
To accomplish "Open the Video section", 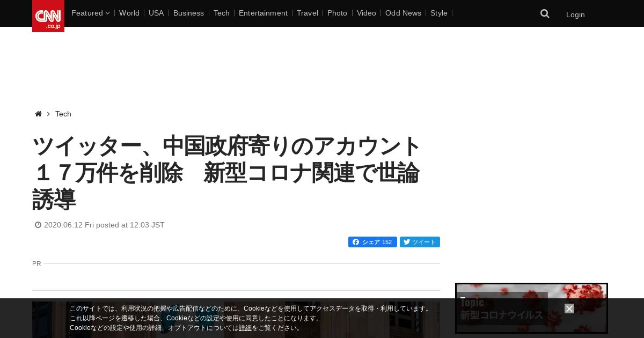I will (367, 13).
